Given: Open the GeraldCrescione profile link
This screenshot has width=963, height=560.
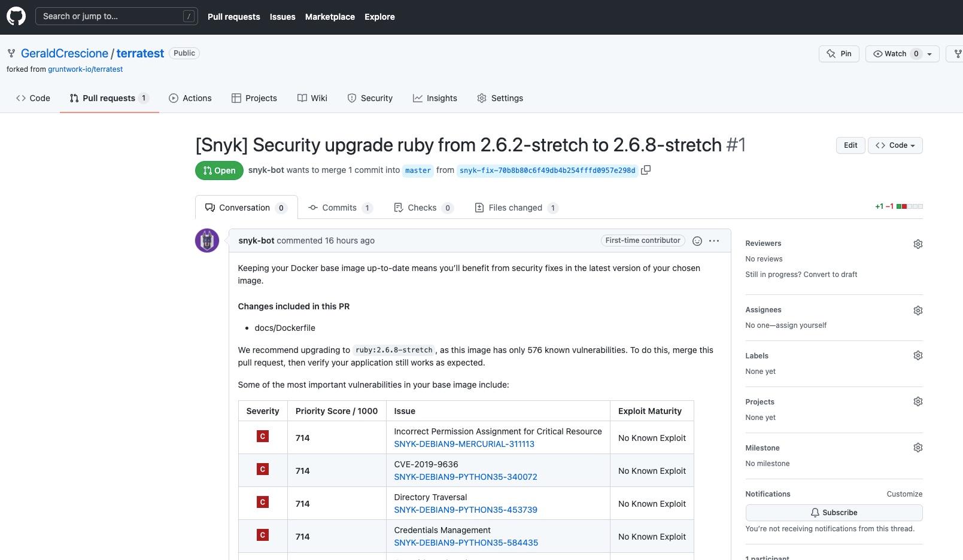Looking at the screenshot, I should pyautogui.click(x=65, y=53).
